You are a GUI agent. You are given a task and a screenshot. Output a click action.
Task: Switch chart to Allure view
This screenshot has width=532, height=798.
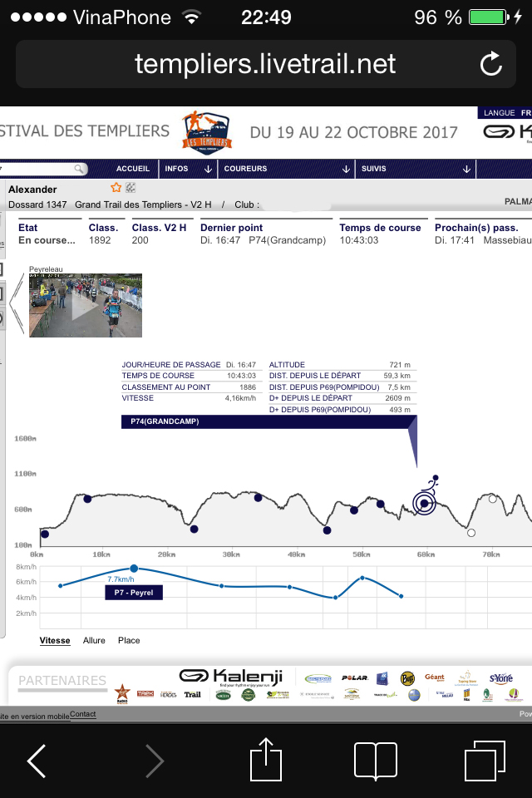click(x=94, y=640)
